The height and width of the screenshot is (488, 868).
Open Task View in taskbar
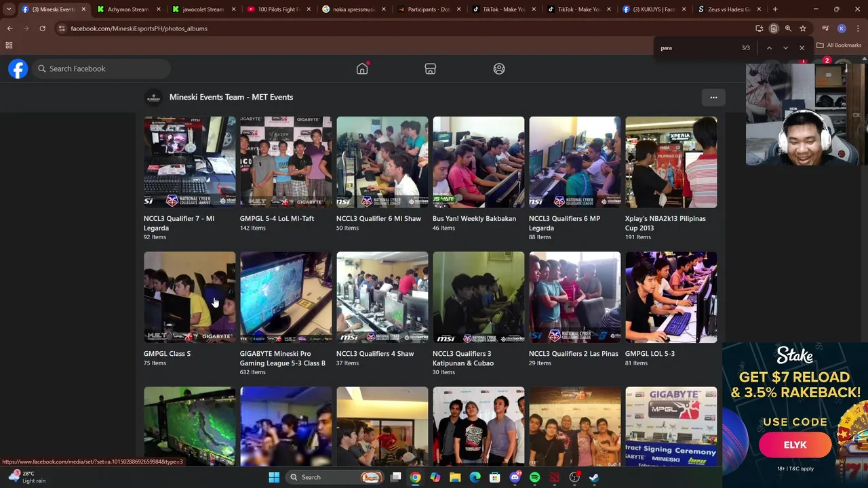pyautogui.click(x=396, y=477)
